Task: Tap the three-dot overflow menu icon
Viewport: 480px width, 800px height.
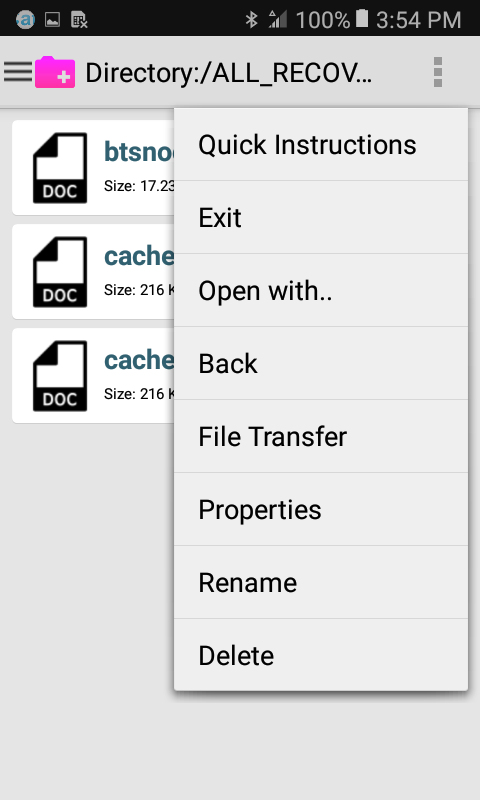Action: pos(438,72)
